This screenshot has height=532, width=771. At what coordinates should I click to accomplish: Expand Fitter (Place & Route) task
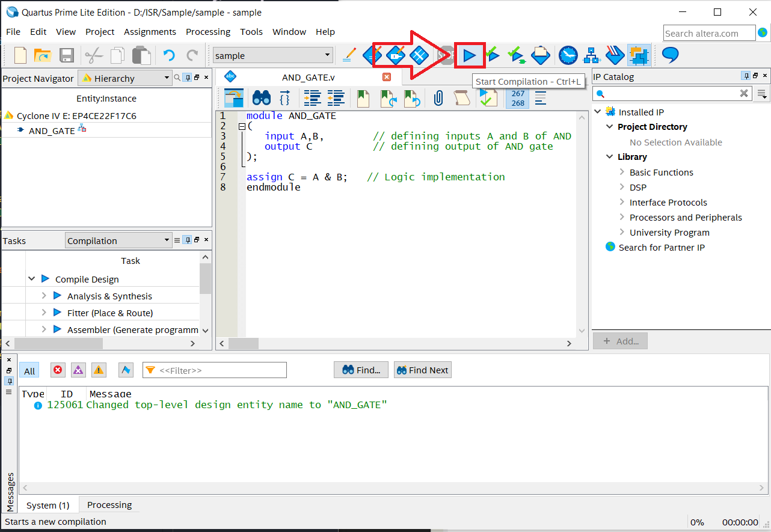(x=44, y=313)
